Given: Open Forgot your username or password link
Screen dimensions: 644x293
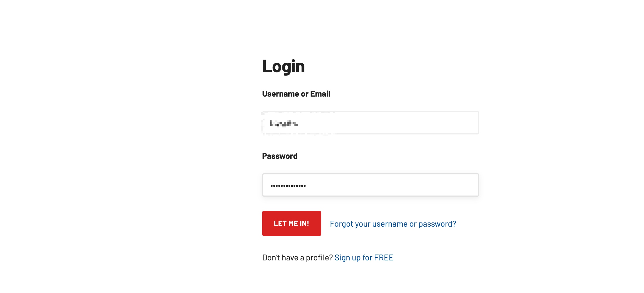Looking at the screenshot, I should (x=393, y=224).
